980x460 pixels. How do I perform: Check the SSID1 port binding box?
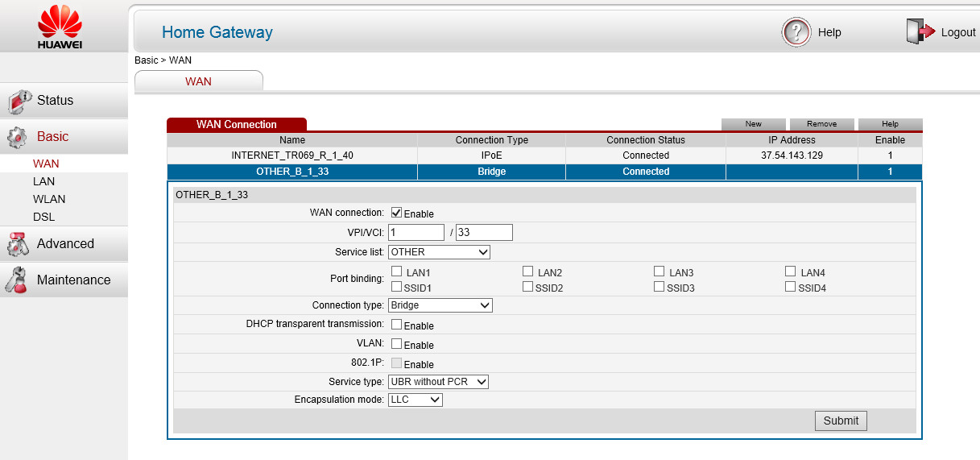point(396,287)
